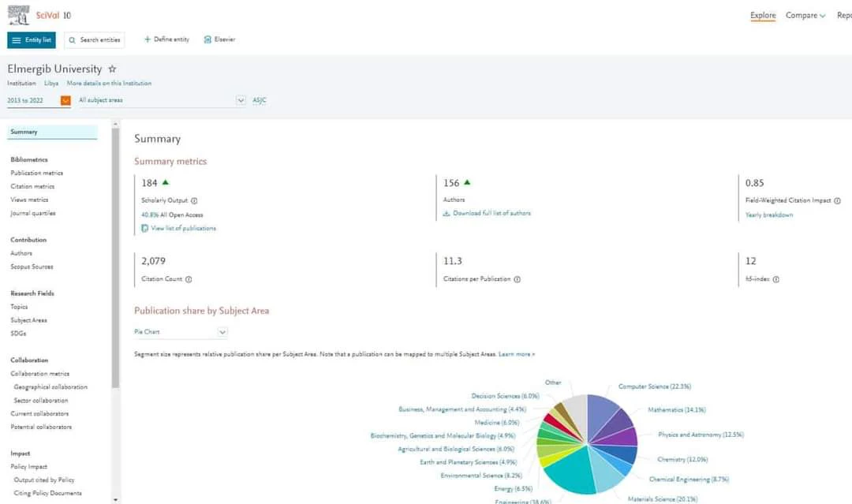Open Publication metrics in sidebar
The image size is (852, 504).
[x=37, y=173]
